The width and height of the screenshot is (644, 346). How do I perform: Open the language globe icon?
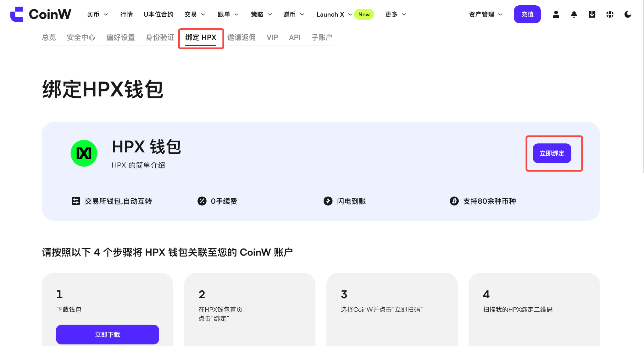point(610,14)
